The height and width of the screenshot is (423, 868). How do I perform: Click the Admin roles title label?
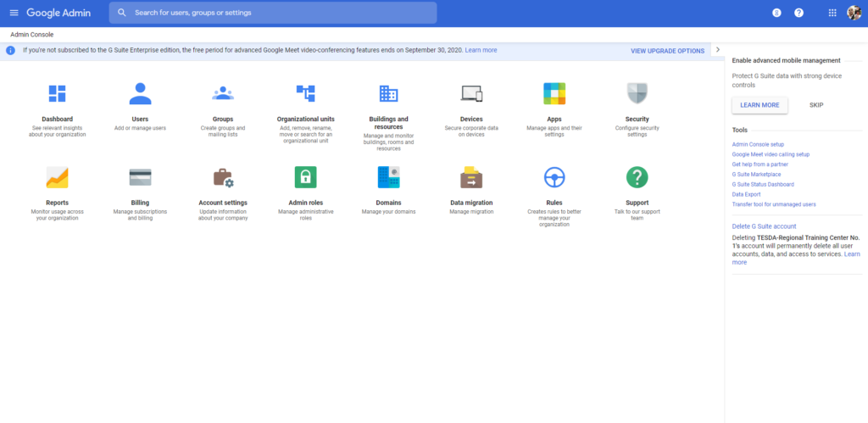click(x=305, y=203)
